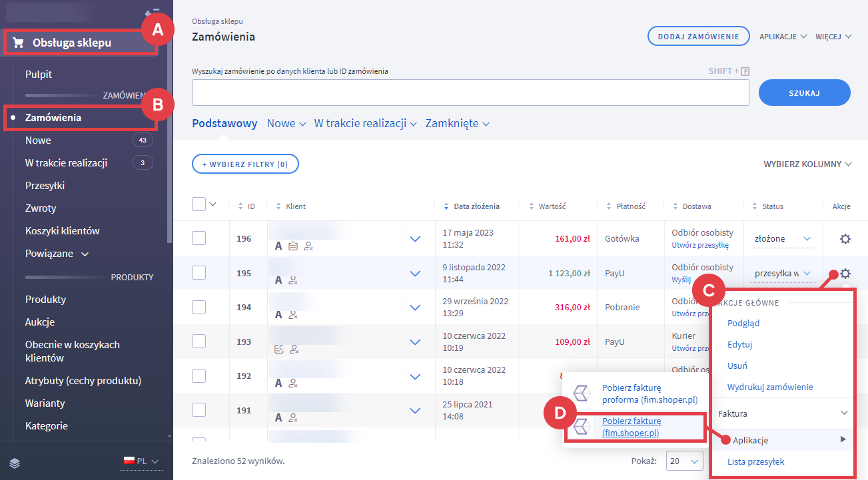Screen dimensions: 868x480
Task: Toggle the select-all checkbox in table header
Action: pos(199,204)
